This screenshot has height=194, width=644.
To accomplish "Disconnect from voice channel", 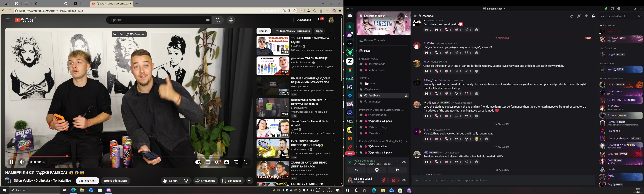I will [x=404, y=162].
